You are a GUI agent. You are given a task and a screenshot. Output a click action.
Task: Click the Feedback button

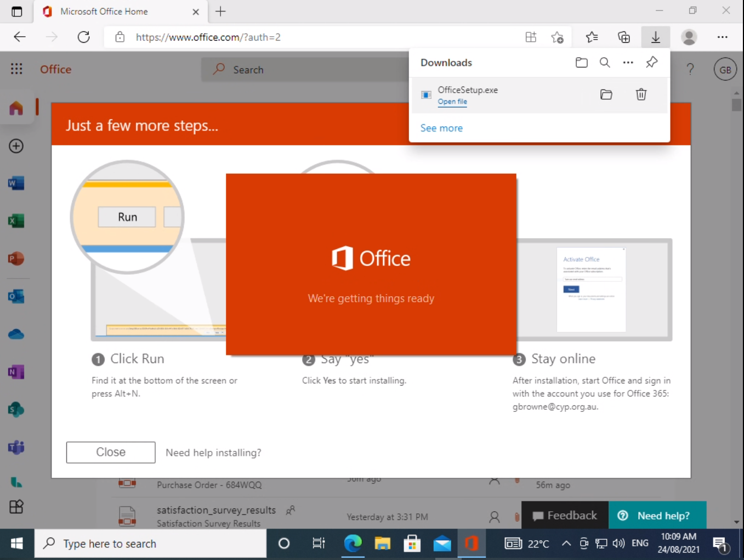click(565, 516)
